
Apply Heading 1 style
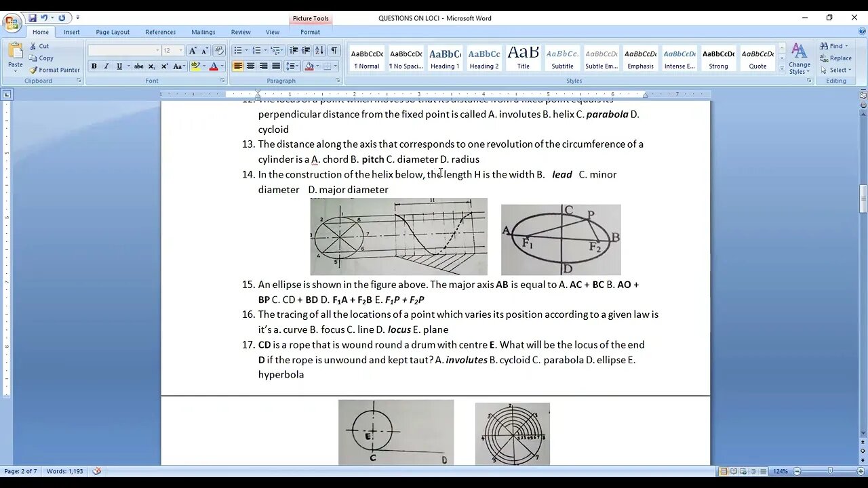click(445, 58)
